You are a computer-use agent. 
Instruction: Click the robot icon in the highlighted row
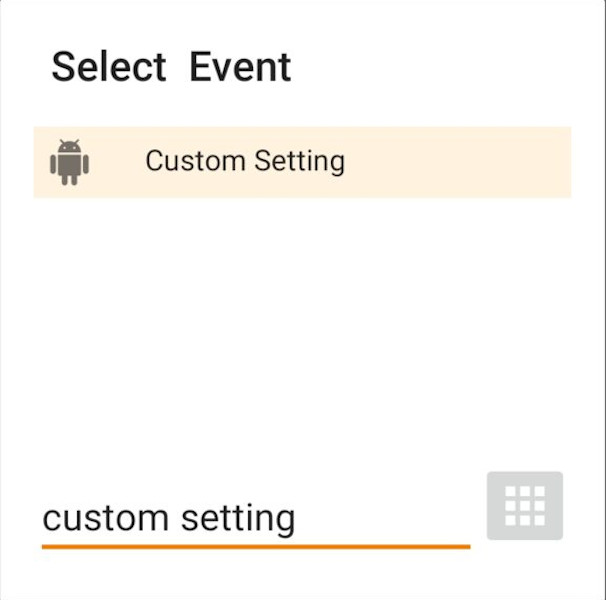(69, 162)
